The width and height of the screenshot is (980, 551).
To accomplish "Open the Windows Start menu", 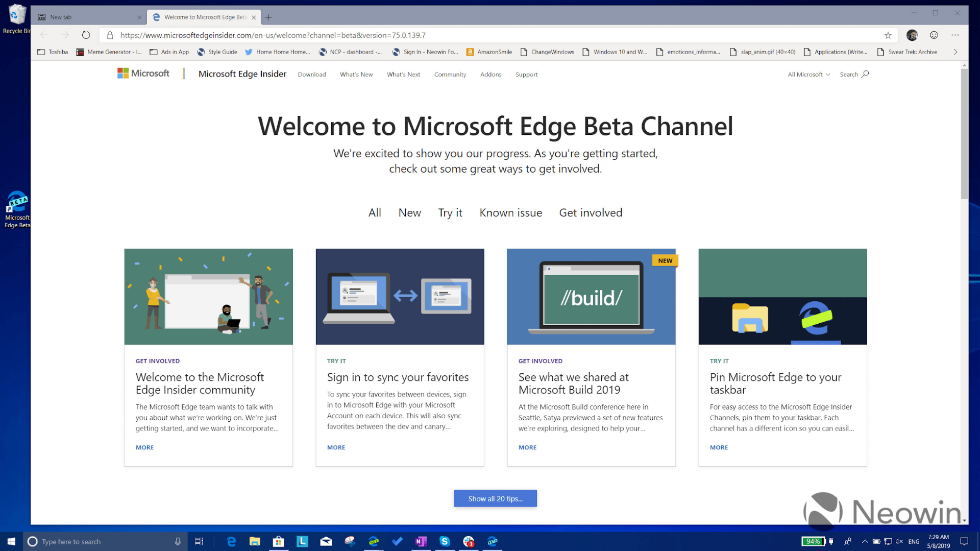I will (11, 541).
